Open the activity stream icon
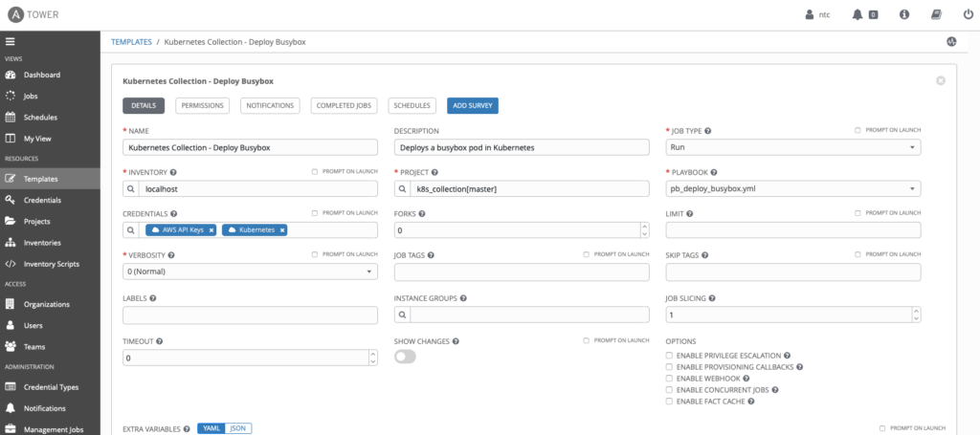This screenshot has height=435, width=980. coord(951,42)
